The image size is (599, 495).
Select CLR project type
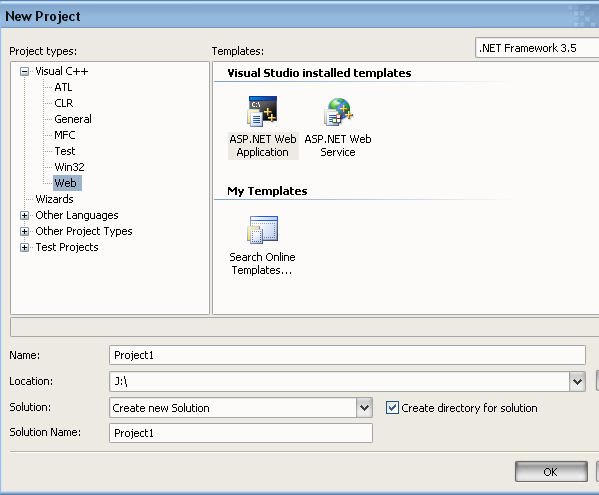[x=63, y=103]
